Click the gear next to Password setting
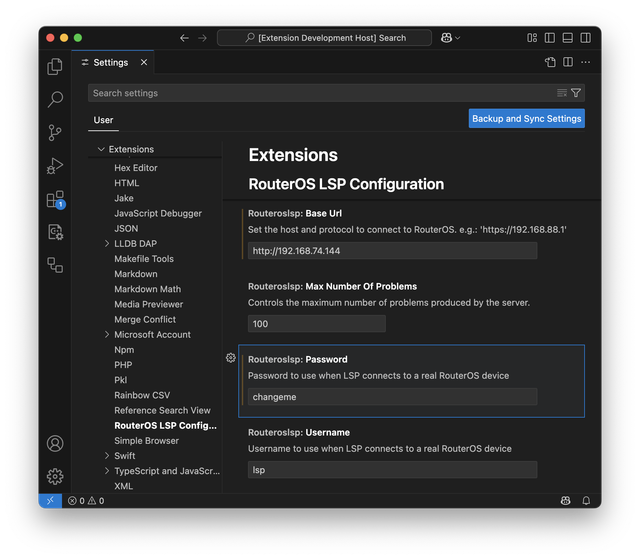Image resolution: width=640 pixels, height=559 pixels. tap(231, 358)
